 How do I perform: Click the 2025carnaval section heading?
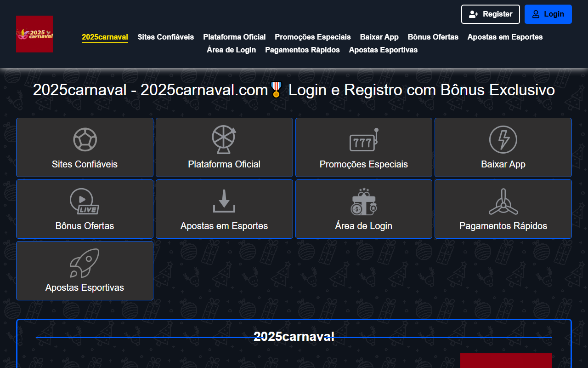pos(294,336)
